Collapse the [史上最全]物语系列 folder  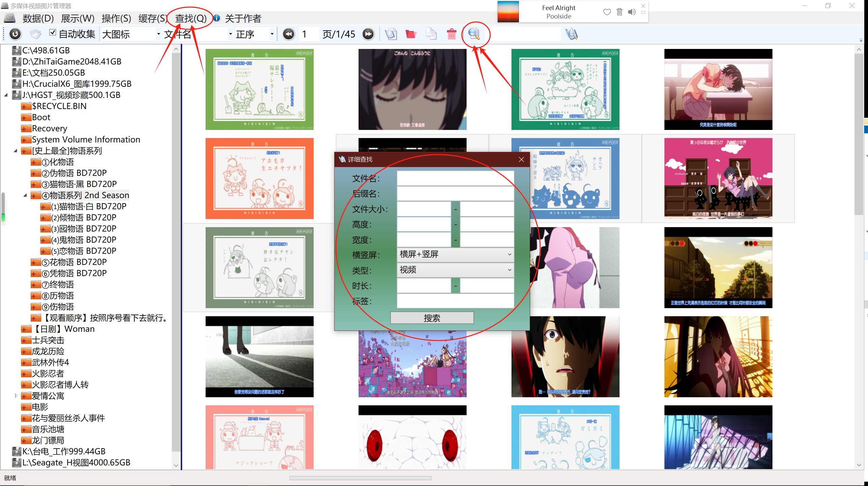16,151
